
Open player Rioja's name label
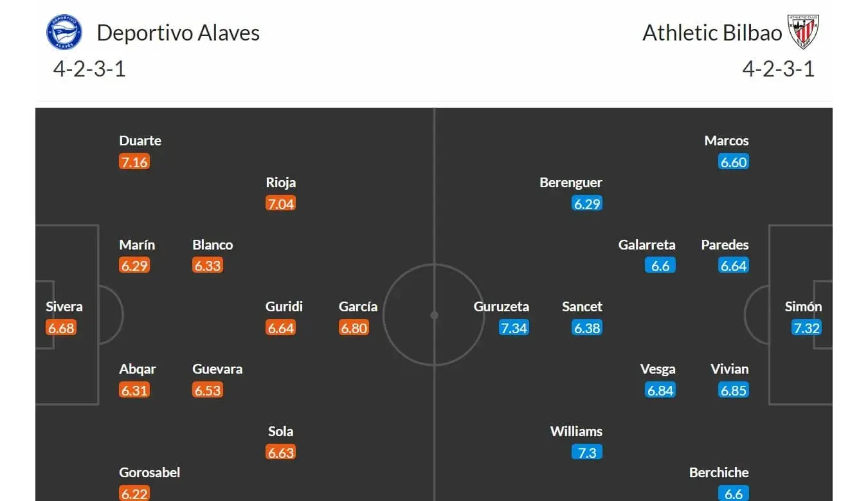[281, 183]
